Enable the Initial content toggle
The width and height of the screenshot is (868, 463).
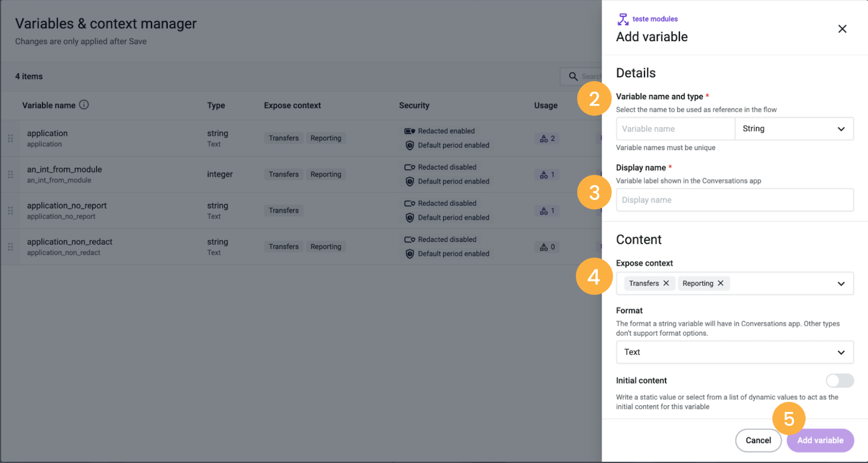point(840,381)
